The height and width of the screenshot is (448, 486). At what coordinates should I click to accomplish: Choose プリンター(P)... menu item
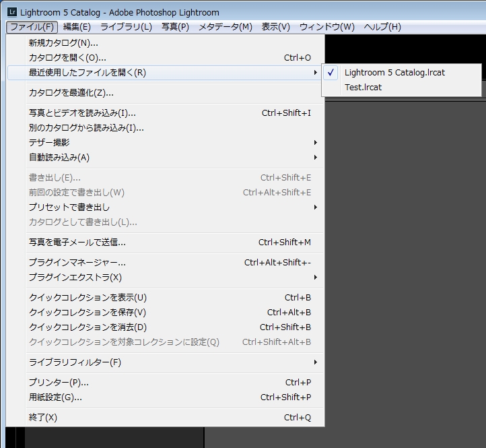(x=166, y=383)
